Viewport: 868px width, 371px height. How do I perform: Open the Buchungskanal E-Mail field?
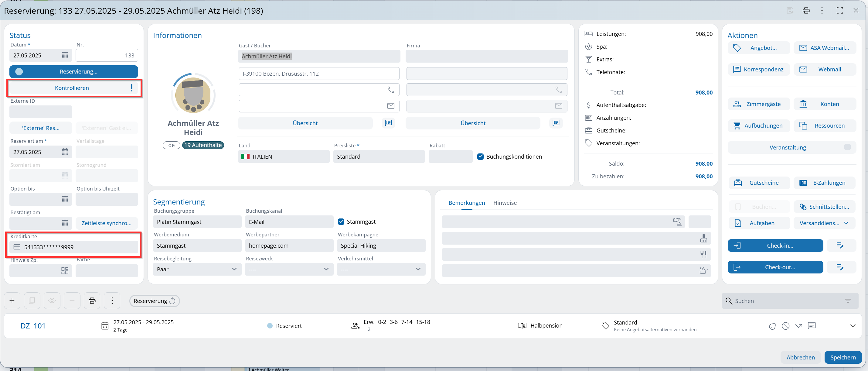[289, 222]
